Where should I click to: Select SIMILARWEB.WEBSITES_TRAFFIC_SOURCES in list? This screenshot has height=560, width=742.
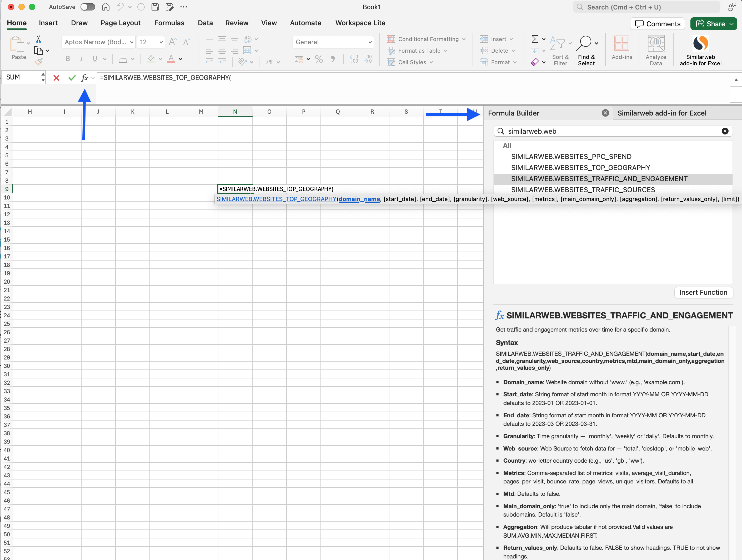pyautogui.click(x=583, y=190)
